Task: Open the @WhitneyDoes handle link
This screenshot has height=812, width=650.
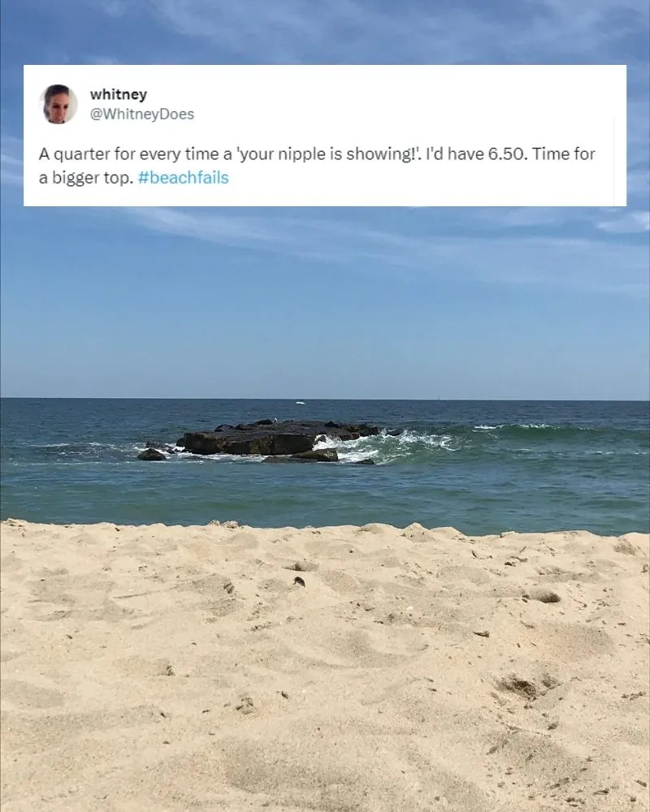Action: 142,114
